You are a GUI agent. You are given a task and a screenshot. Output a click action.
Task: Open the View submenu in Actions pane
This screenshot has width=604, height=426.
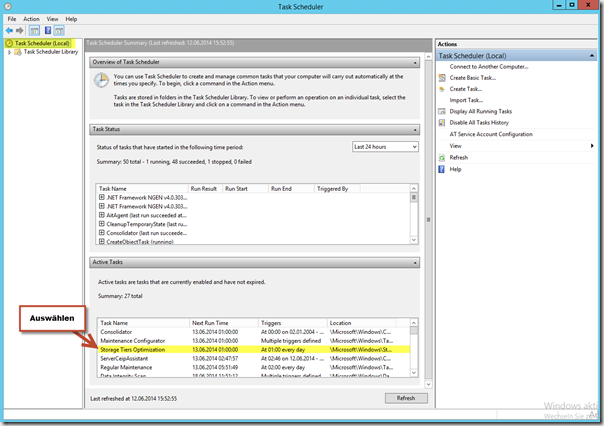516,146
